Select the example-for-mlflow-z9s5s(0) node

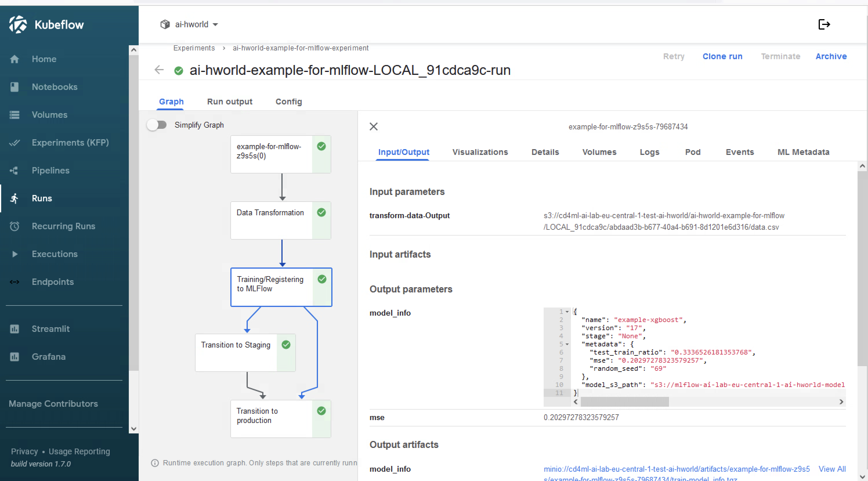point(280,154)
